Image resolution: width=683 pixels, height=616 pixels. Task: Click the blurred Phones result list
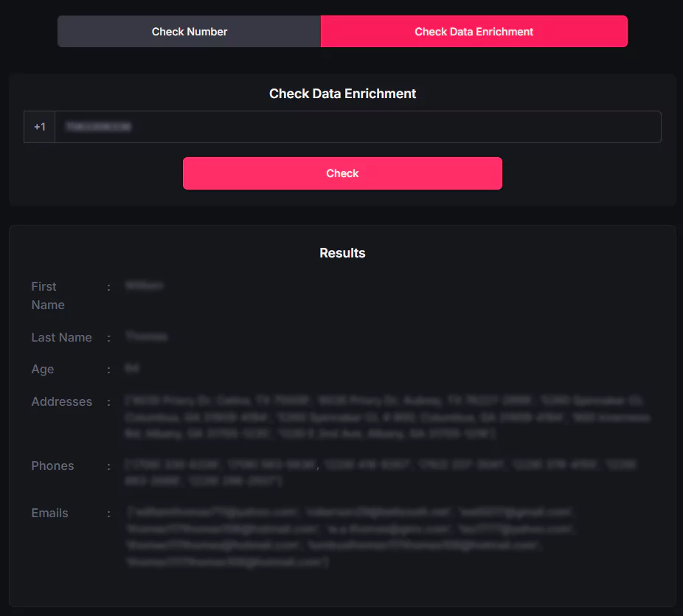click(x=381, y=473)
